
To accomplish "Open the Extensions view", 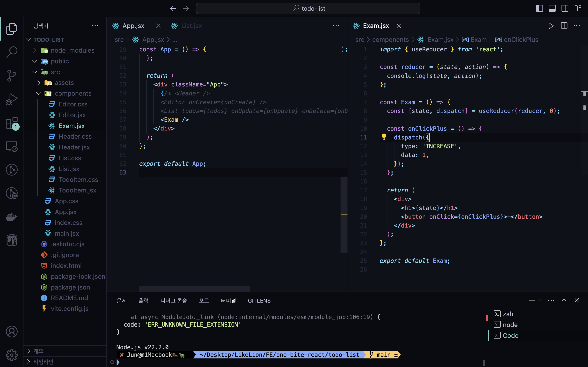I will point(12,123).
